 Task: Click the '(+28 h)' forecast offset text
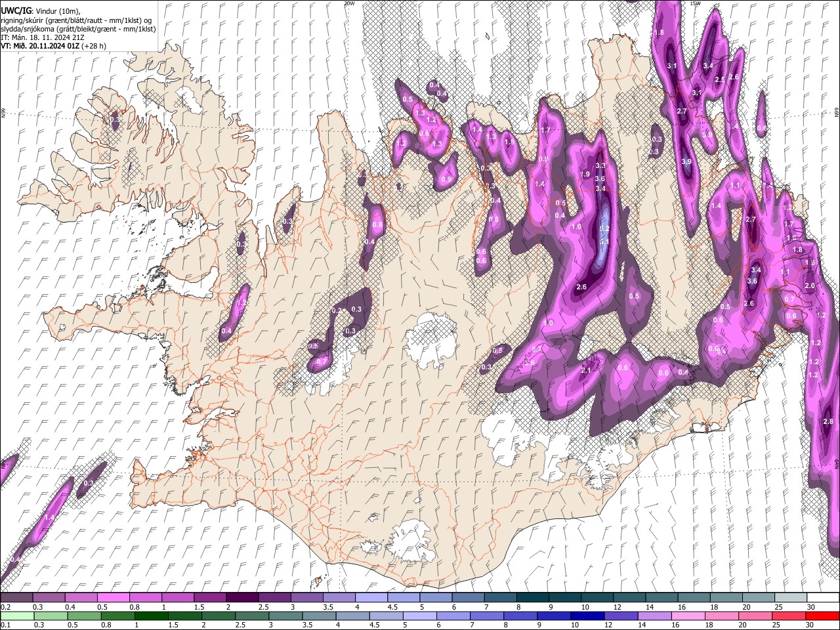point(94,46)
